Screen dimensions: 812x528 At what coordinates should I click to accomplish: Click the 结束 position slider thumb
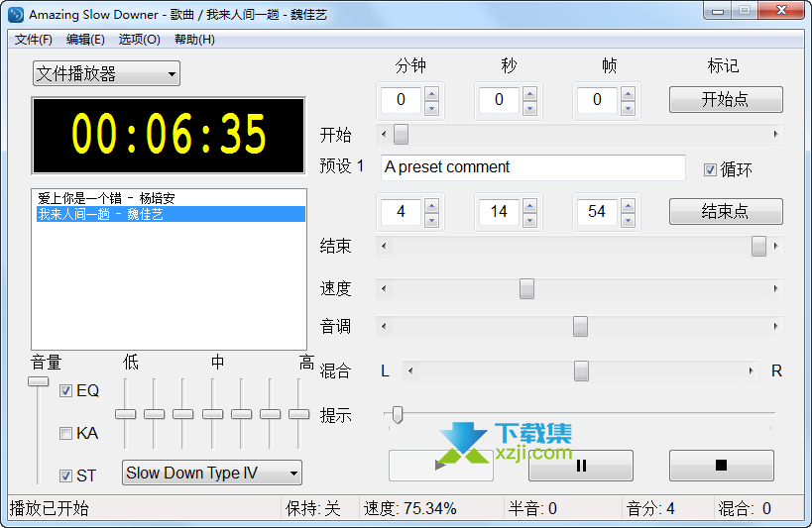pos(758,246)
